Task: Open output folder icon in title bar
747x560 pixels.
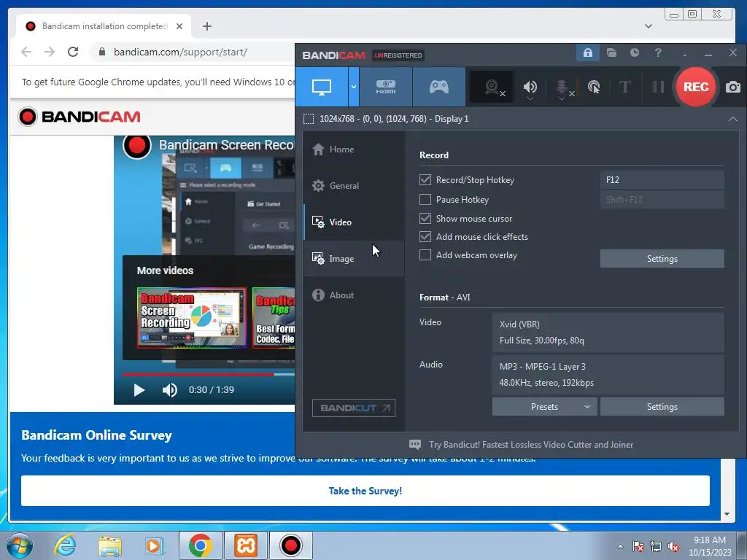Action: pos(611,52)
